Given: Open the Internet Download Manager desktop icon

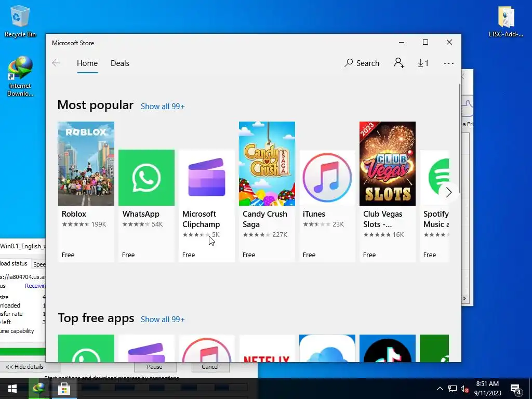Looking at the screenshot, I should click(20, 77).
